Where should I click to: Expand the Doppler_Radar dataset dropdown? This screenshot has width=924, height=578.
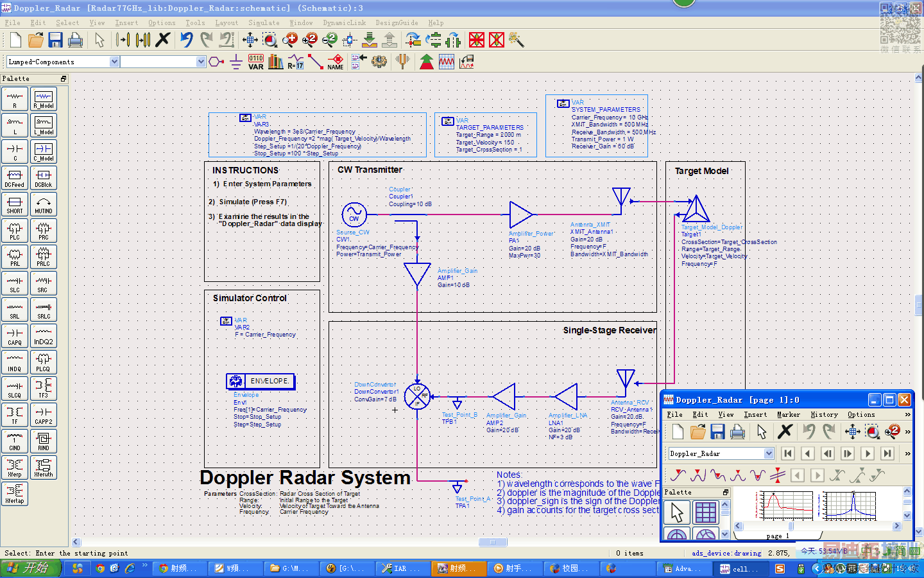[x=769, y=453]
